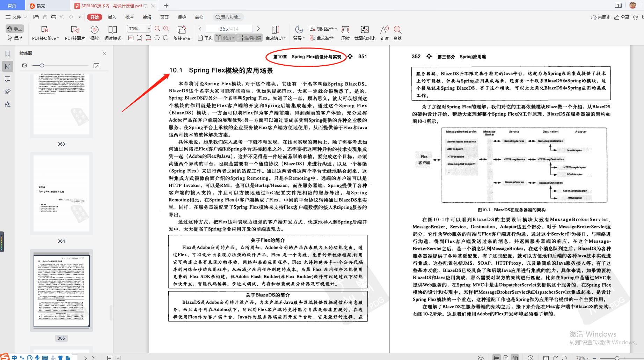Click the save icon

point(45,17)
